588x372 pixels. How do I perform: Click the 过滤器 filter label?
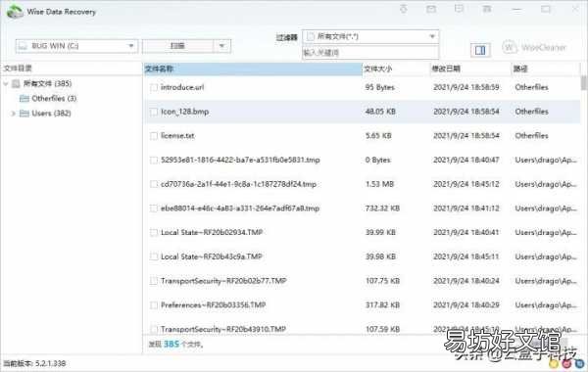[287, 37]
